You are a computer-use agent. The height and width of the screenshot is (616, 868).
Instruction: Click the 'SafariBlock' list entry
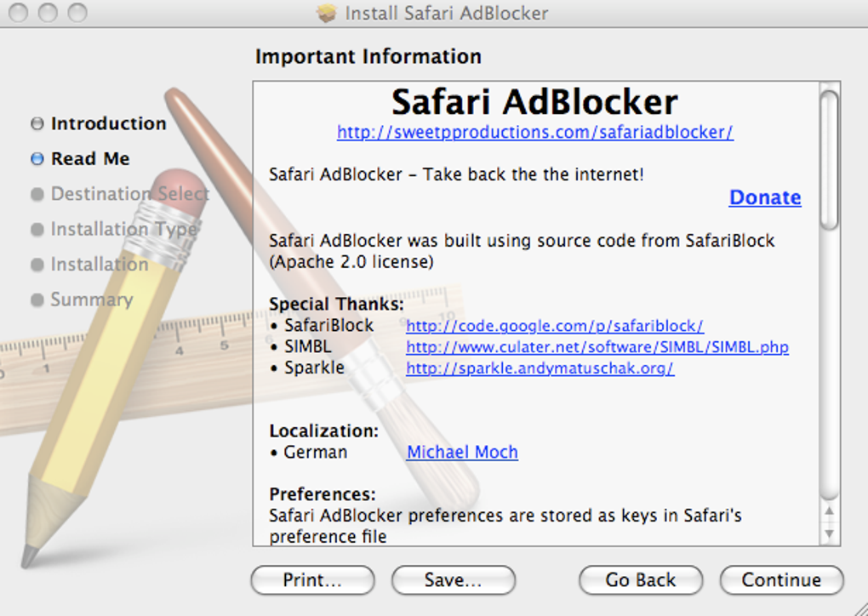328,326
